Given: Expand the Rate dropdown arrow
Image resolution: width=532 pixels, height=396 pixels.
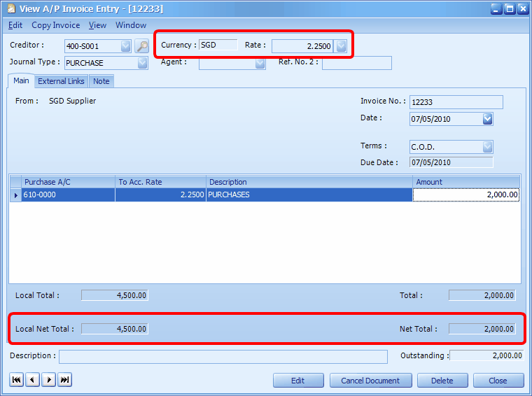Looking at the screenshot, I should click(341, 46).
